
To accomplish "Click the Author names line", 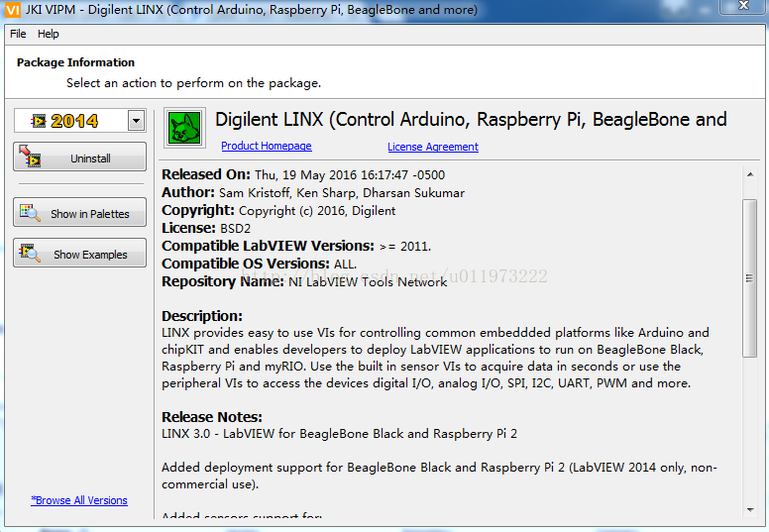I will pyautogui.click(x=313, y=193).
